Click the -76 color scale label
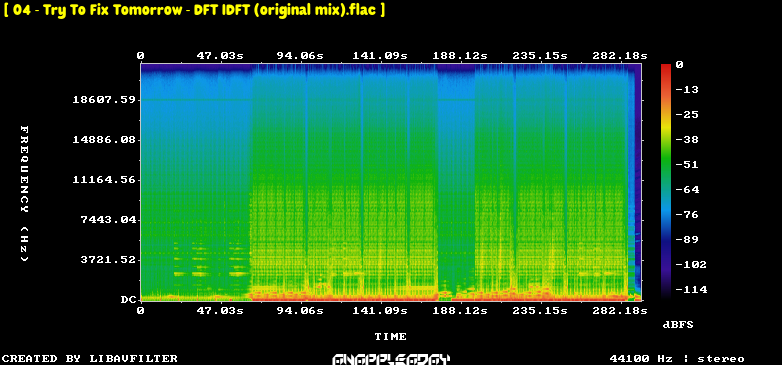782x365 pixels. click(x=686, y=214)
